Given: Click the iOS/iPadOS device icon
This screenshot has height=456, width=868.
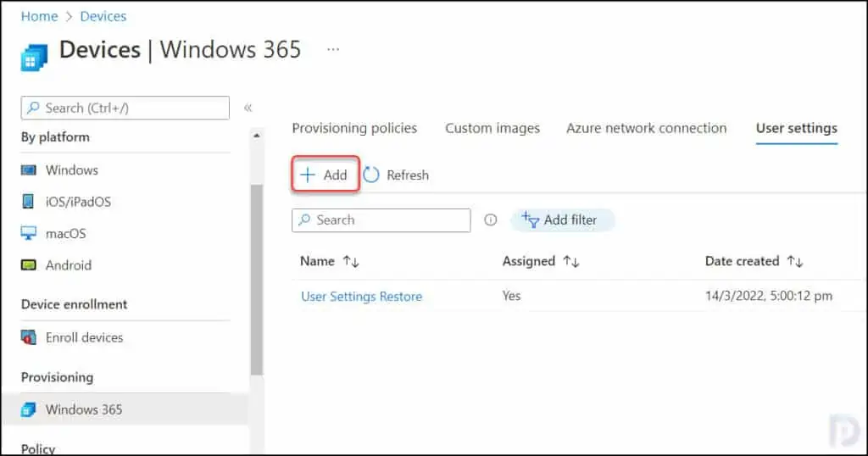Looking at the screenshot, I should pos(28,202).
